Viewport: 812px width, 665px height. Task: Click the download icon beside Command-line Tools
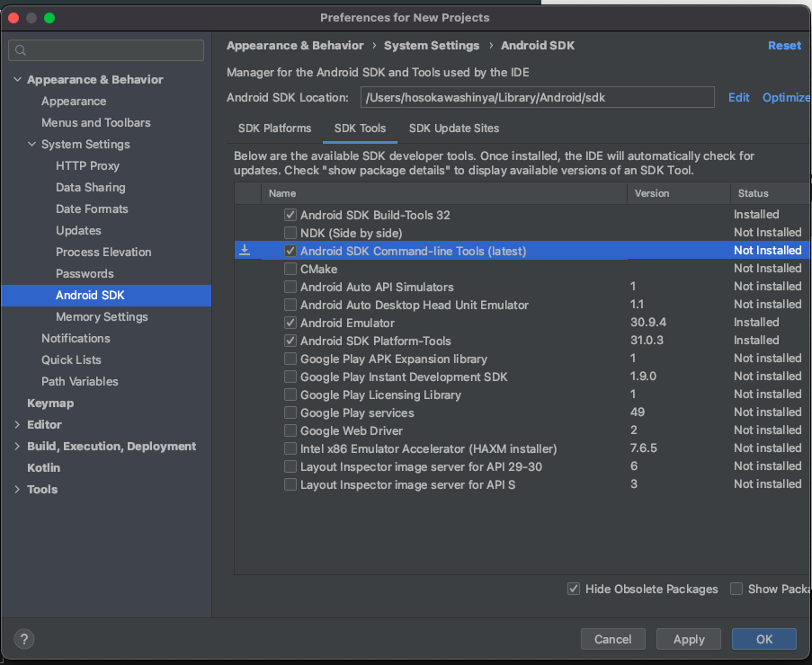[x=245, y=251]
